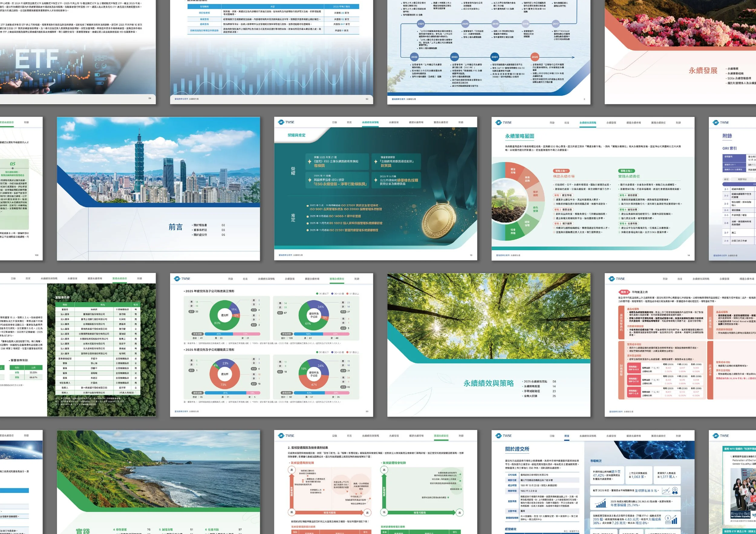
Task: Open 實踐永續責任 tab on the employee charts page
Action: tap(337, 279)
